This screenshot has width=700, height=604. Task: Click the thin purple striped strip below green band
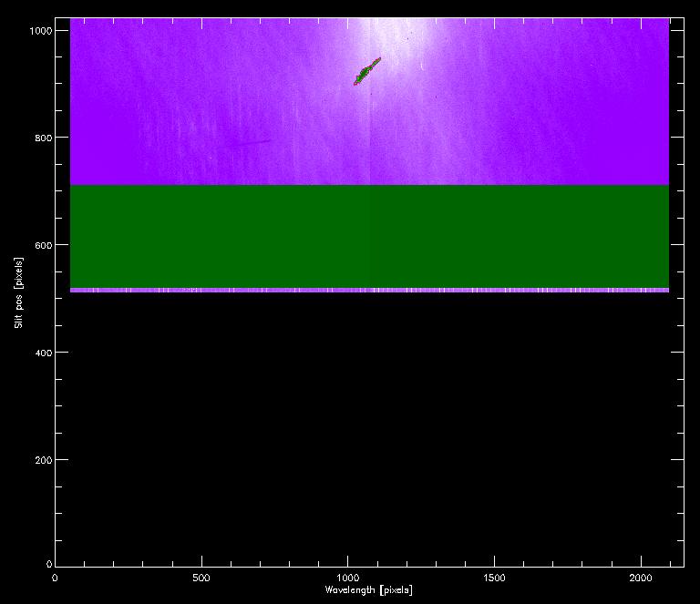click(x=370, y=290)
